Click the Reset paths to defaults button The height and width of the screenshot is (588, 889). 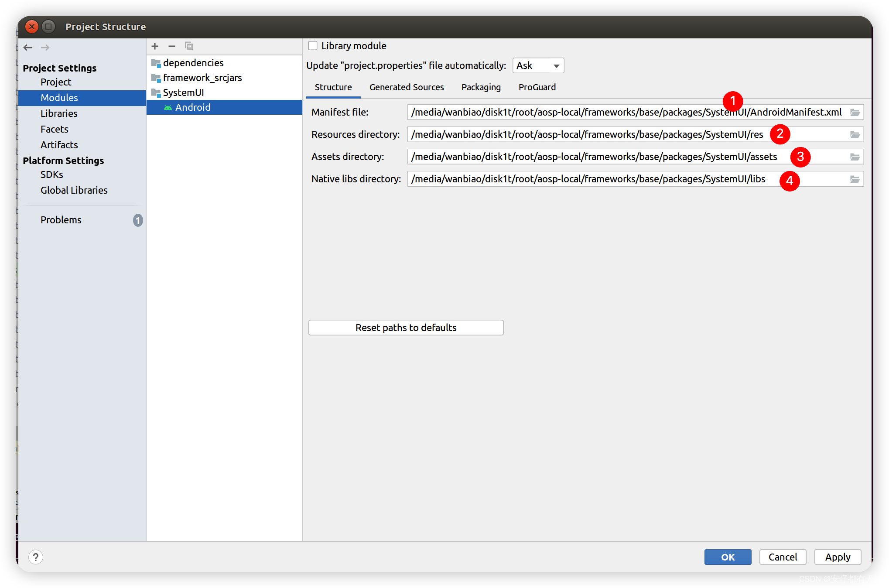(x=406, y=327)
